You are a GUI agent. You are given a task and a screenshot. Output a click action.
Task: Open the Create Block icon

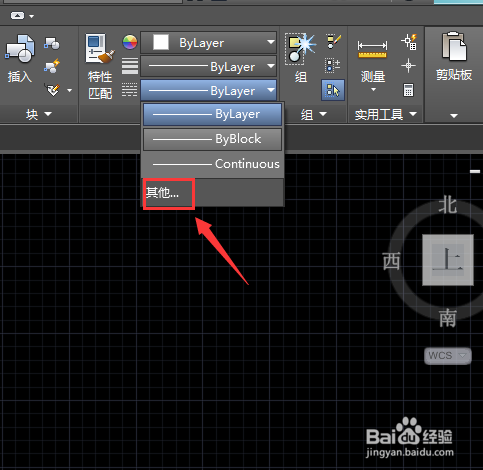(x=52, y=43)
